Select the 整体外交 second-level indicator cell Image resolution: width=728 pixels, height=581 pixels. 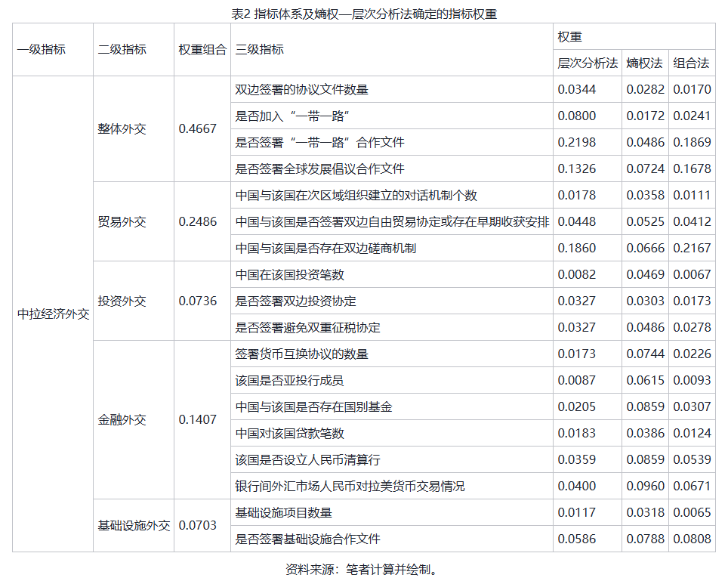(122, 128)
